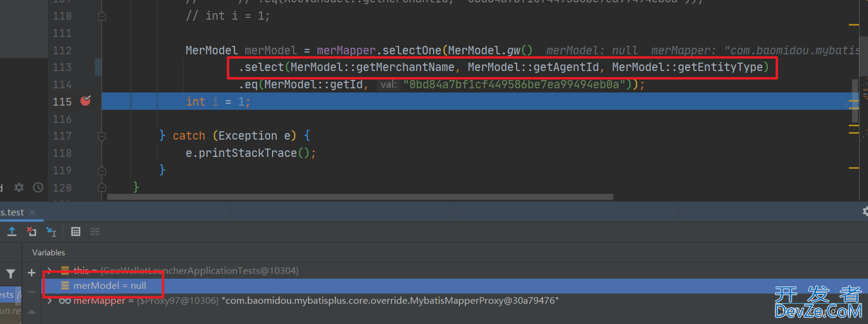The width and height of the screenshot is (868, 324).
Task: Click the frames filter funnel icon
Action: 11,273
